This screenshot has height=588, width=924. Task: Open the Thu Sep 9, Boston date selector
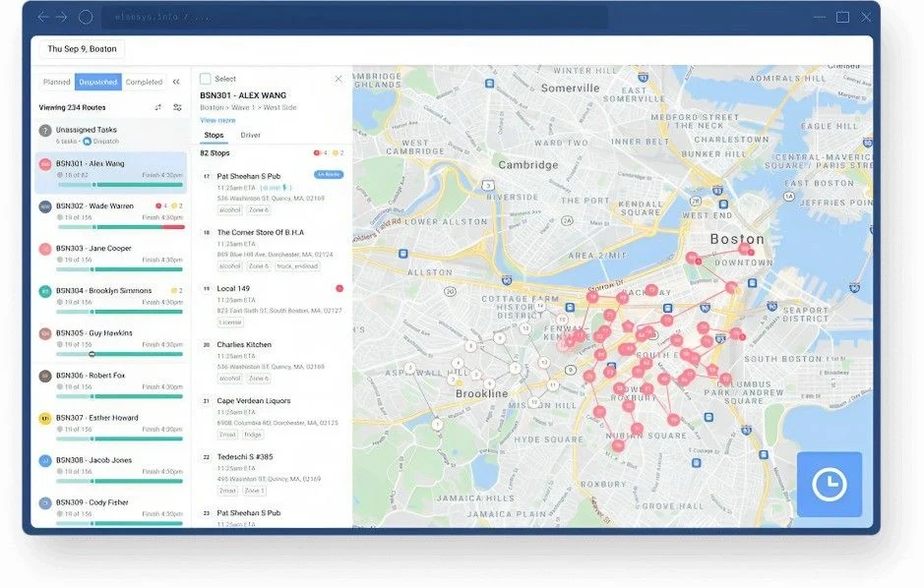point(82,49)
